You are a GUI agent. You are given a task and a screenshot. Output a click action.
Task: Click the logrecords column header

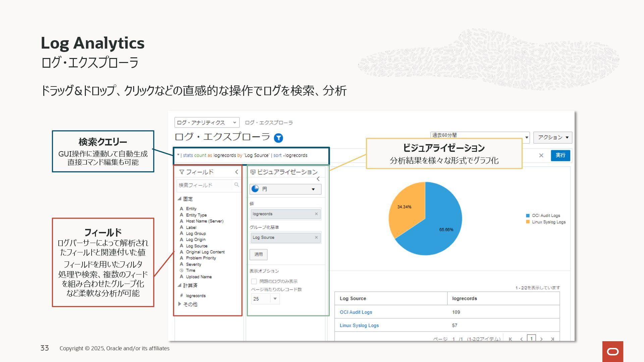click(503, 298)
